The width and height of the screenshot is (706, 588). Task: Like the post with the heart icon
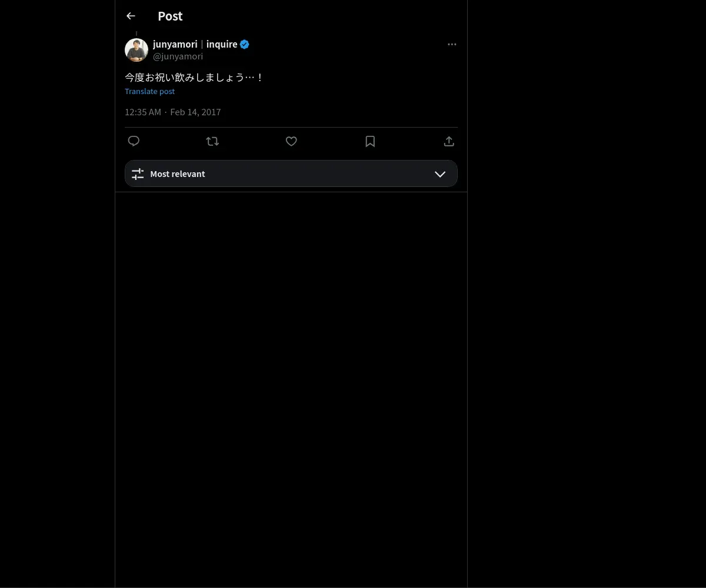click(291, 141)
